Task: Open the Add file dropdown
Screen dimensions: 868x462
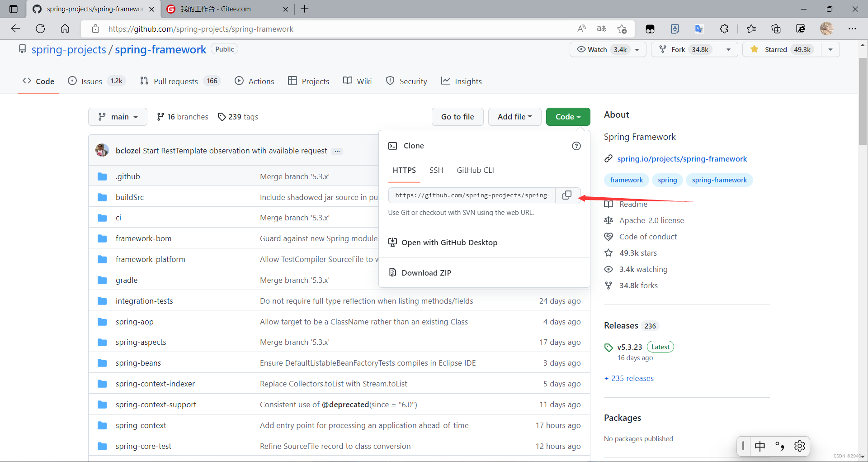Action: tap(514, 117)
